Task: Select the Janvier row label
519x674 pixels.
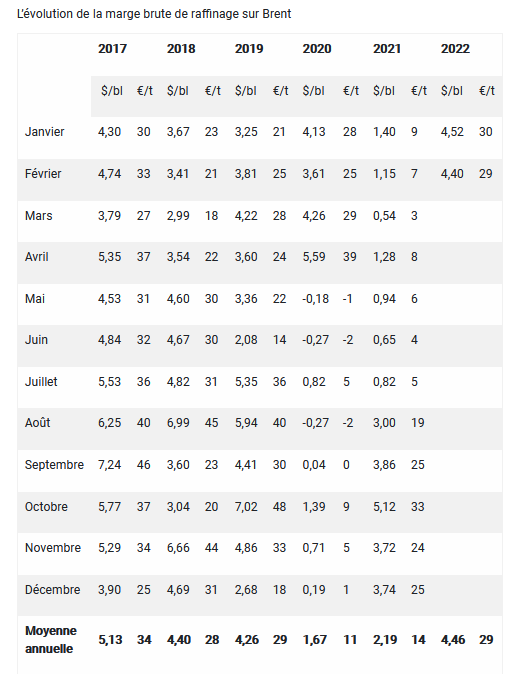Action: point(44,132)
